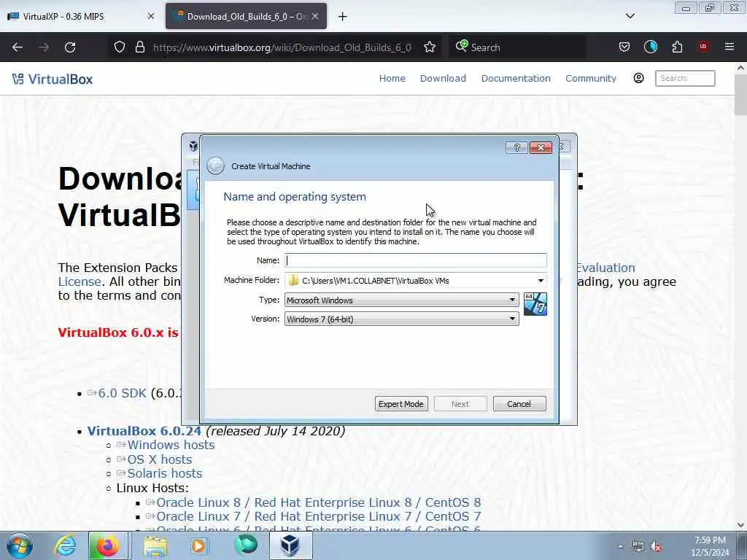Click the help question mark button in dialog

click(517, 147)
